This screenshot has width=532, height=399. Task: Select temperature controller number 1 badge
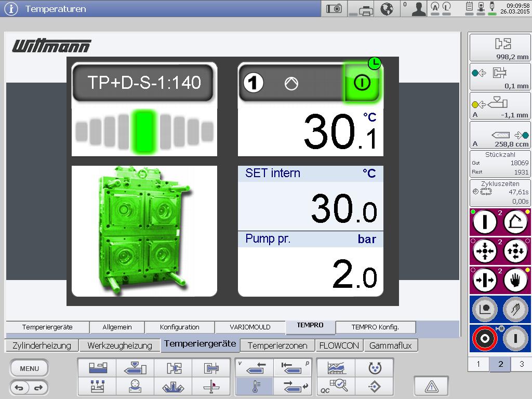point(253,83)
